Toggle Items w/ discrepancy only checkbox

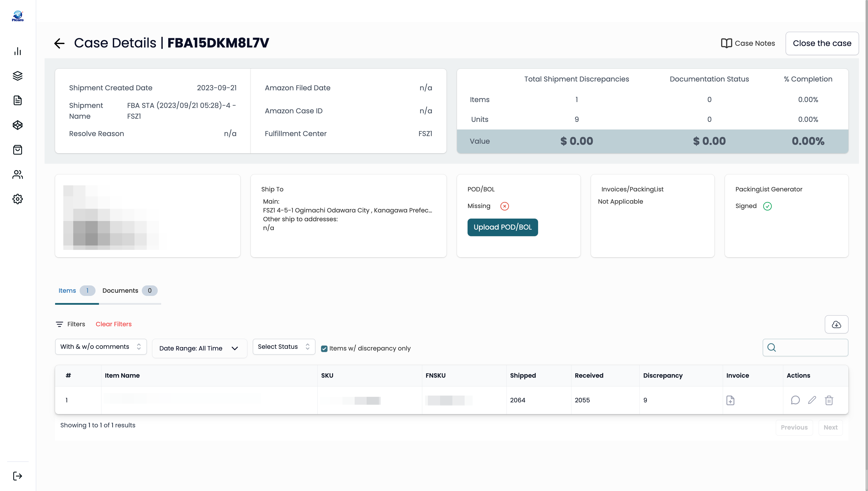[324, 349]
